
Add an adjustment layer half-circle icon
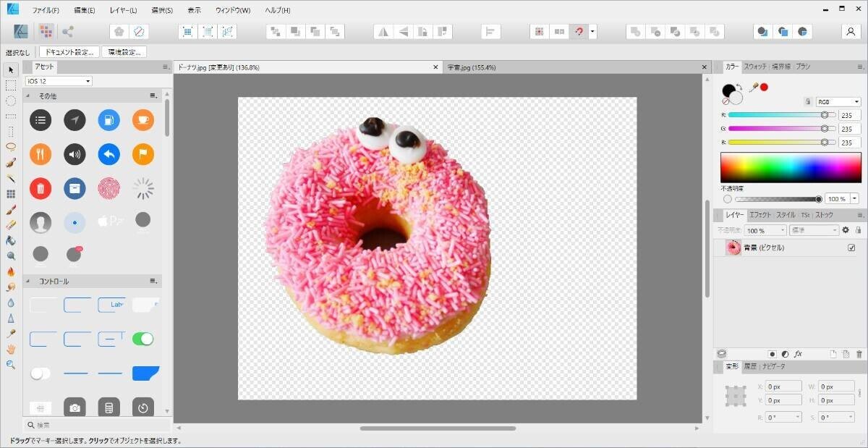point(785,354)
